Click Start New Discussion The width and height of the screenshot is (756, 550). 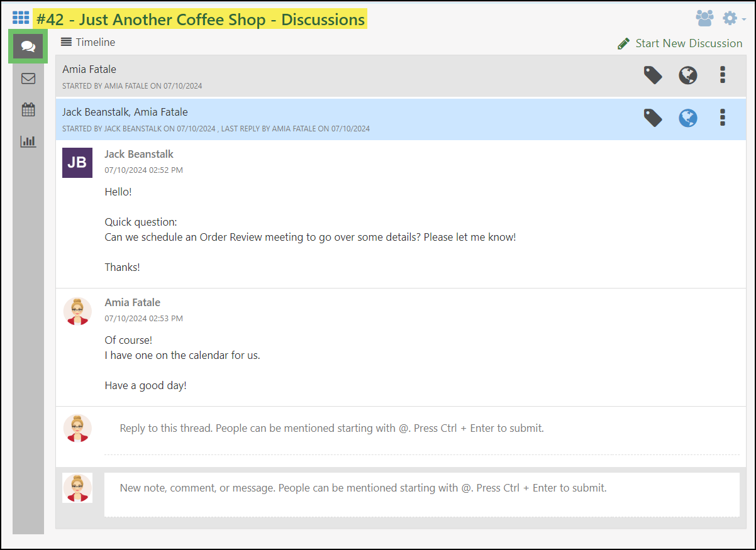680,43
